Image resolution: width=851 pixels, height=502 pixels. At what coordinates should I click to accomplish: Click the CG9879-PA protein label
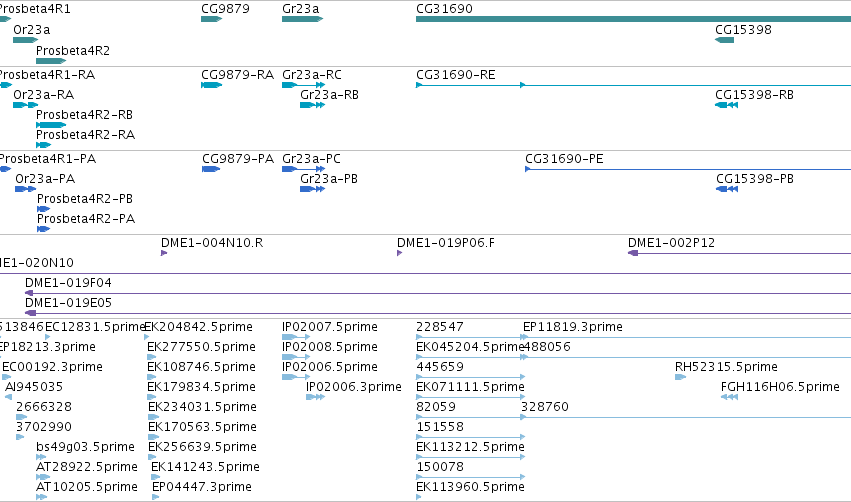pyautogui.click(x=238, y=158)
